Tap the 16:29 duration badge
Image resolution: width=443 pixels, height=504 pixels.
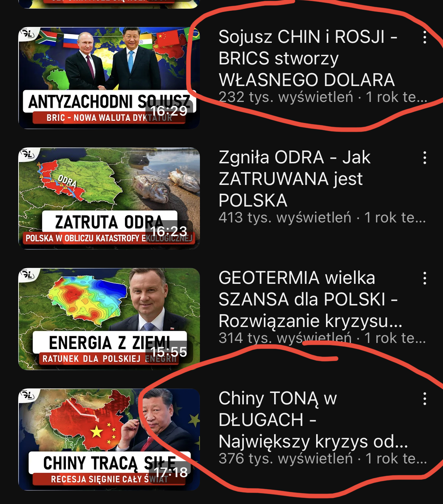169,111
